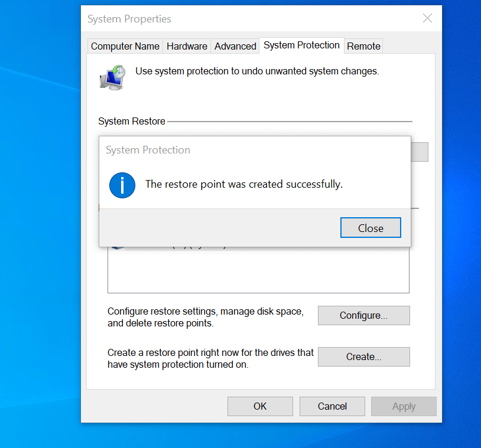
Task: Dismiss System Properties via the X
Action: (427, 18)
